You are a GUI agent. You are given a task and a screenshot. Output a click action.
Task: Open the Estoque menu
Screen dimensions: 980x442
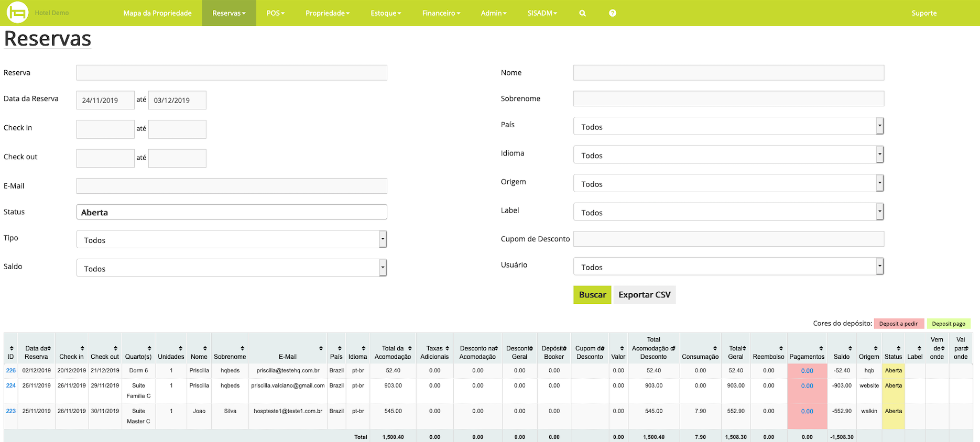[386, 13]
